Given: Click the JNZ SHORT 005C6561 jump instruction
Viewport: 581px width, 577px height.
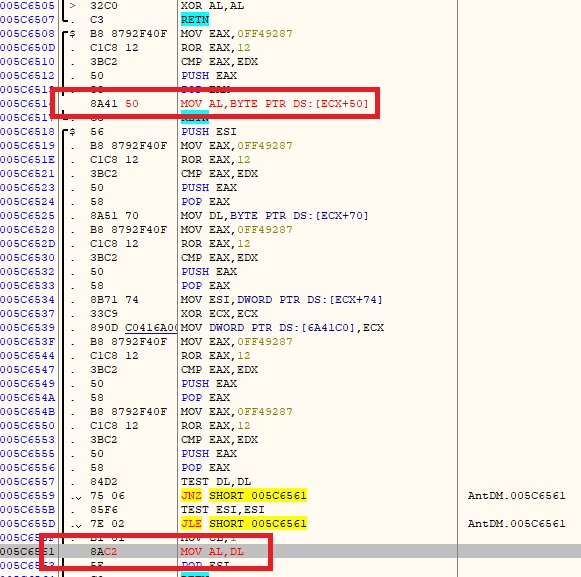Looking at the screenshot, I should [x=244, y=495].
